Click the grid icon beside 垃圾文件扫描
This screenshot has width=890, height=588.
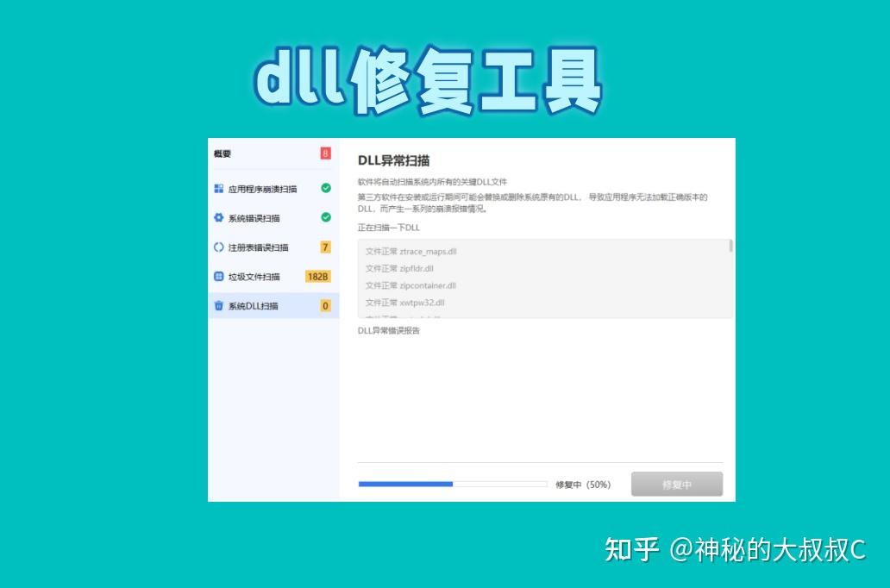pyautogui.click(x=217, y=277)
